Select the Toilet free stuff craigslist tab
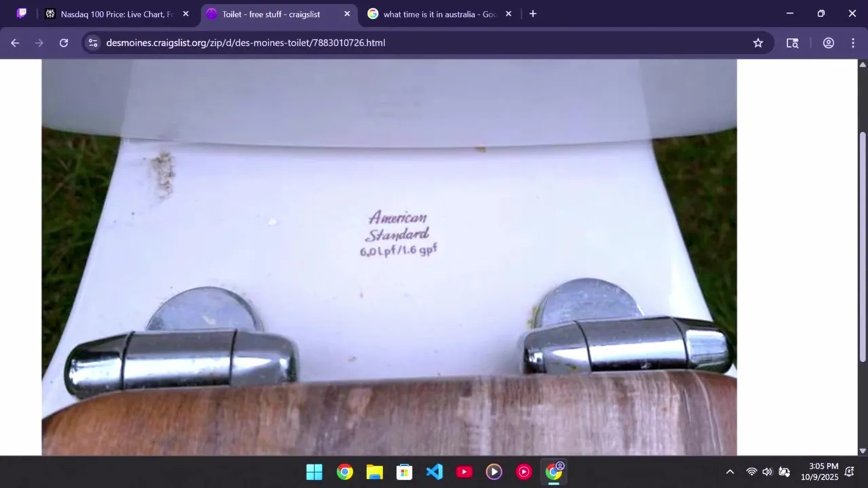Image resolution: width=868 pixels, height=488 pixels. point(278,14)
